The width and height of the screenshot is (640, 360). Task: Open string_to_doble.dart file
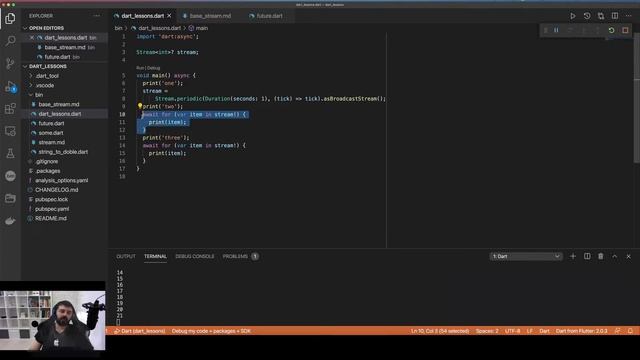tap(63, 152)
